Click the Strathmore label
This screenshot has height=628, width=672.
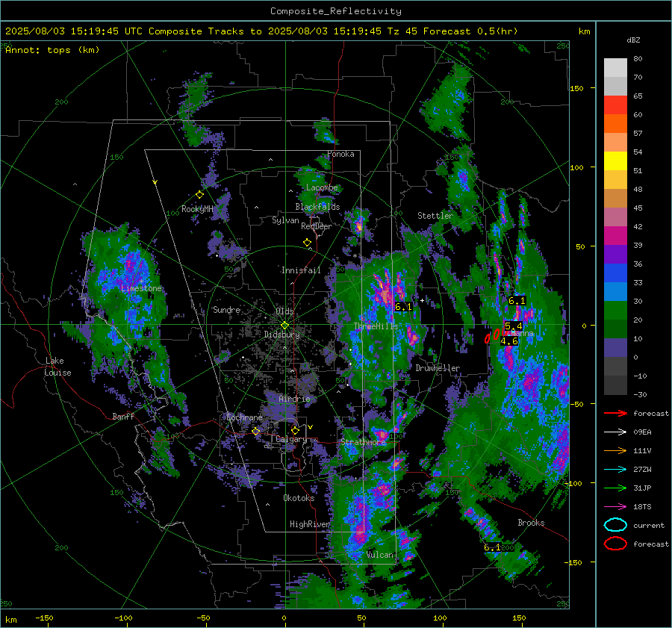click(x=363, y=441)
